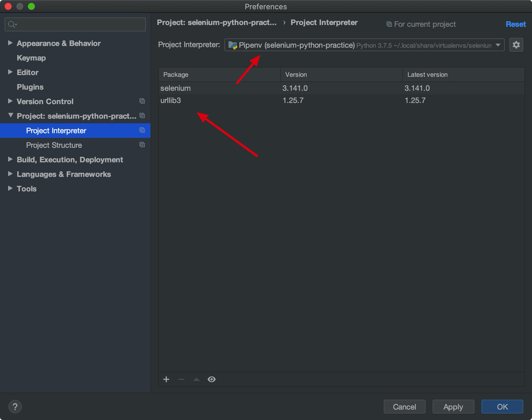
Task: Expand Build, Execution, Deployment section
Action: click(10, 159)
